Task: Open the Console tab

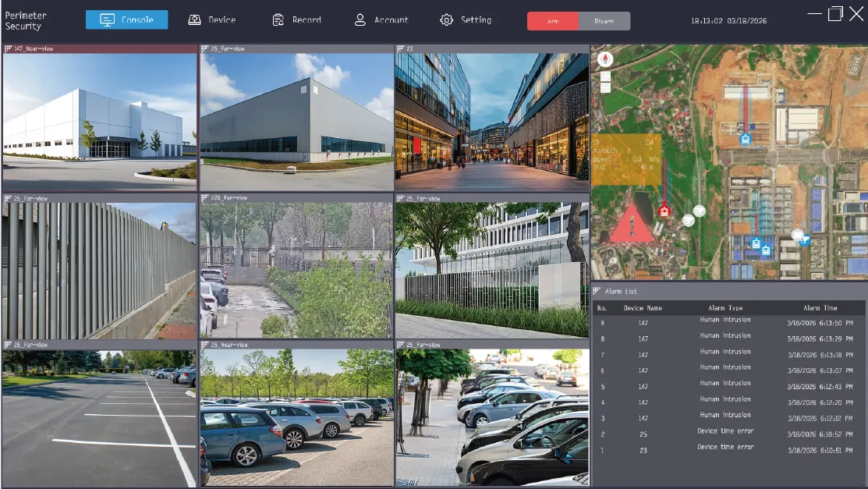Action: pos(127,19)
